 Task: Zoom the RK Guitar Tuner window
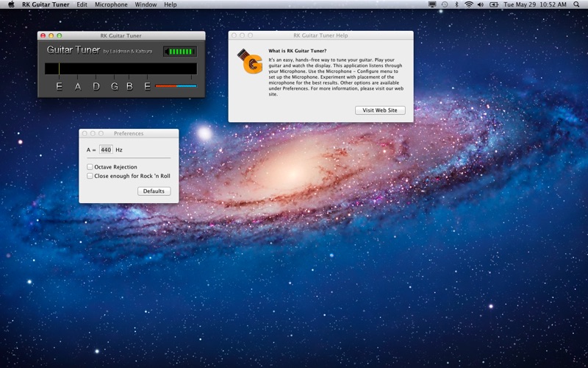click(60, 35)
